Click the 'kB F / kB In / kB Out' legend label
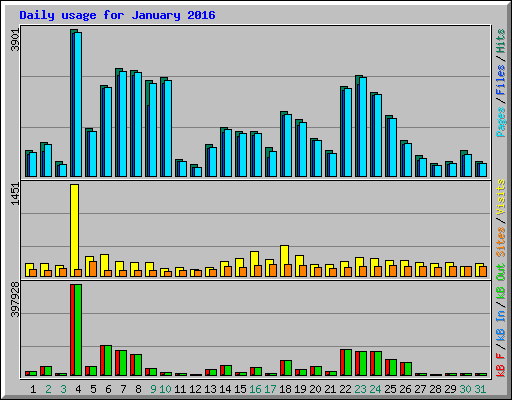The height and width of the screenshot is (400, 512). [x=500, y=320]
